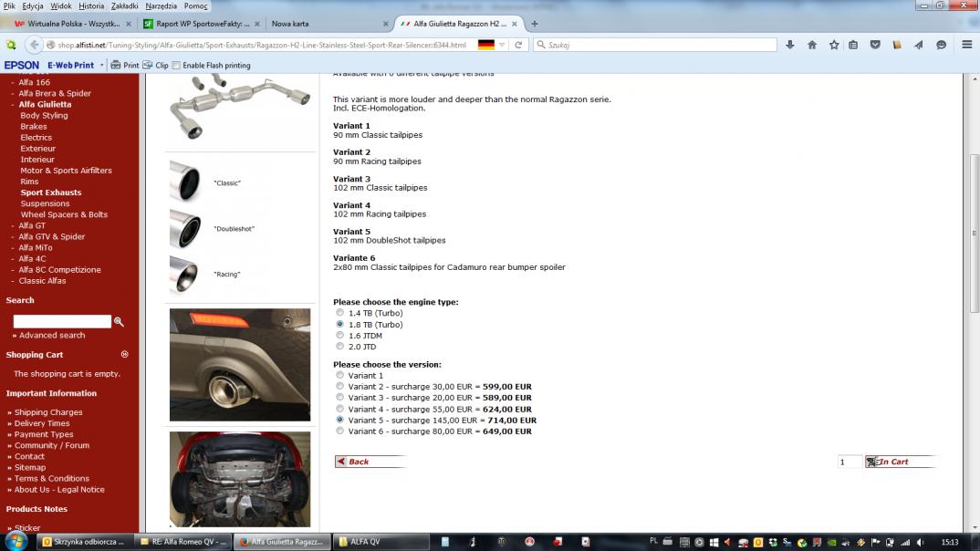Viewport: 980px width, 551px height.
Task: Open the address bar history dropdown arrow
Action: coord(501,45)
